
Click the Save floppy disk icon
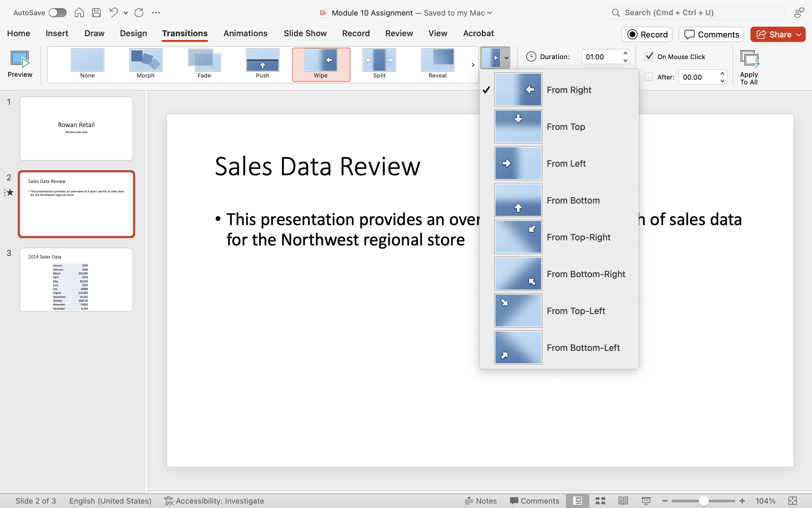pyautogui.click(x=96, y=13)
